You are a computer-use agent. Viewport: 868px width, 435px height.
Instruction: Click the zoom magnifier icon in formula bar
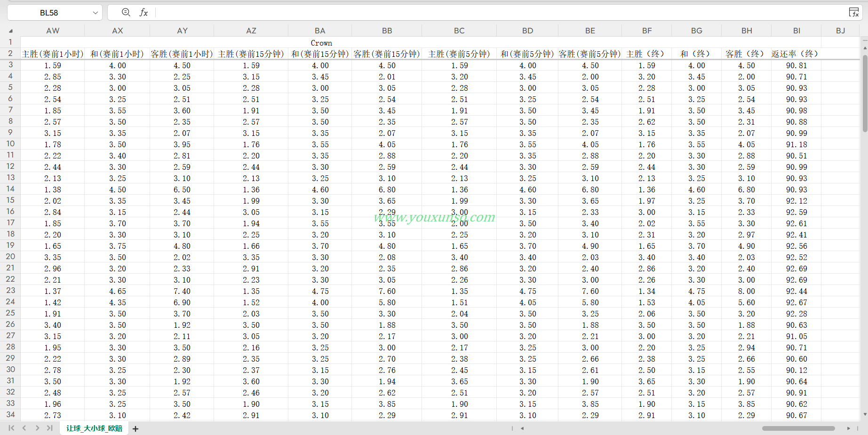[126, 13]
